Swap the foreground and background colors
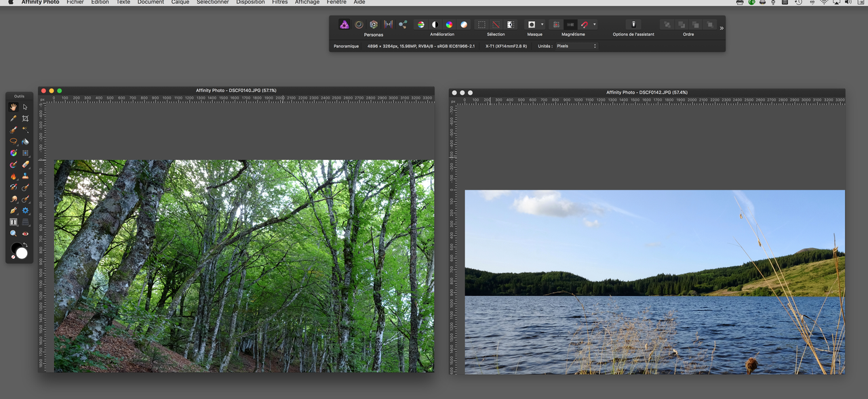This screenshot has height=399, width=868. point(26,245)
